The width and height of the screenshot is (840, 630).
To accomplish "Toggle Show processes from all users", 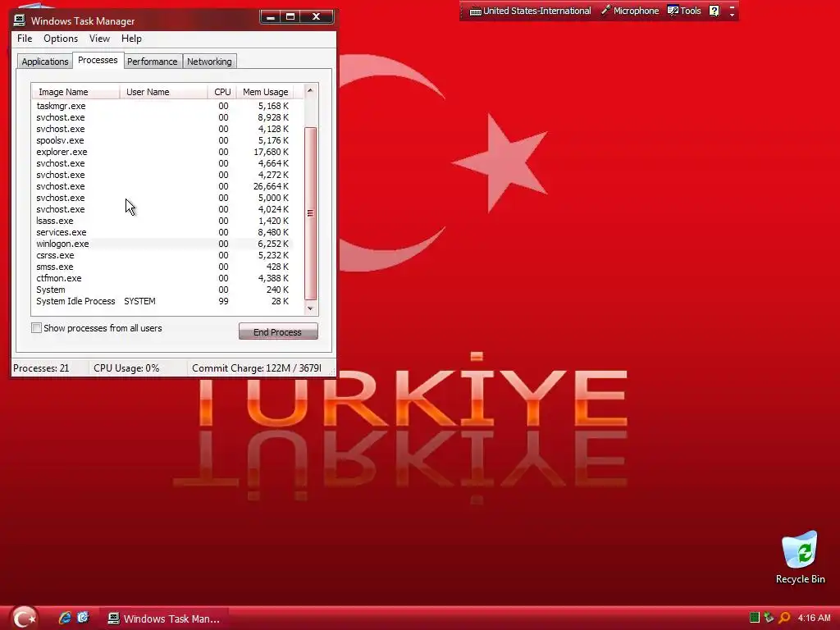I will [x=36, y=328].
